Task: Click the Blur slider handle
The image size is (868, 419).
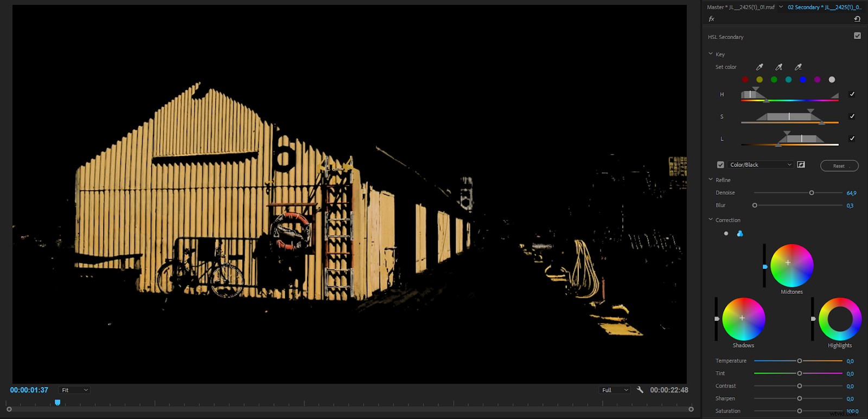Action: point(755,205)
